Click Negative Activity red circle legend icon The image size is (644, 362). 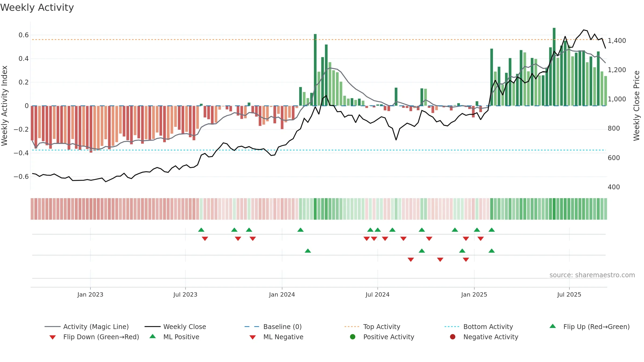453,337
